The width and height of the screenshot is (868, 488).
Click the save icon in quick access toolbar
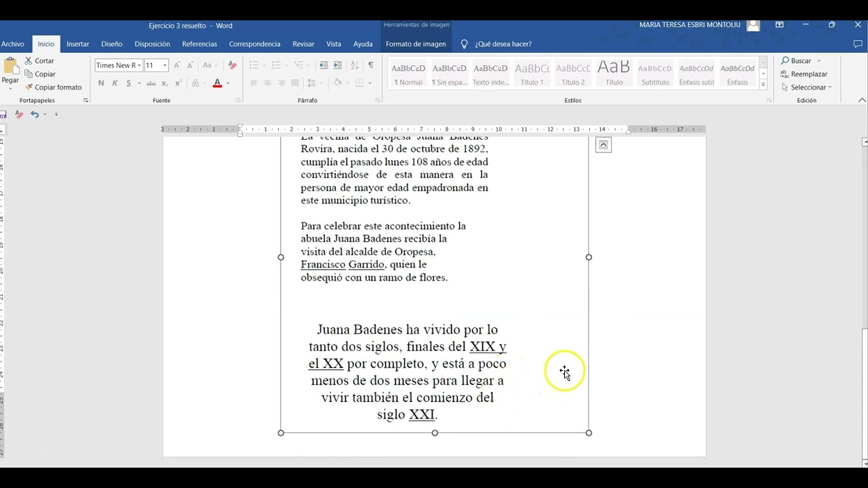pos(3,115)
